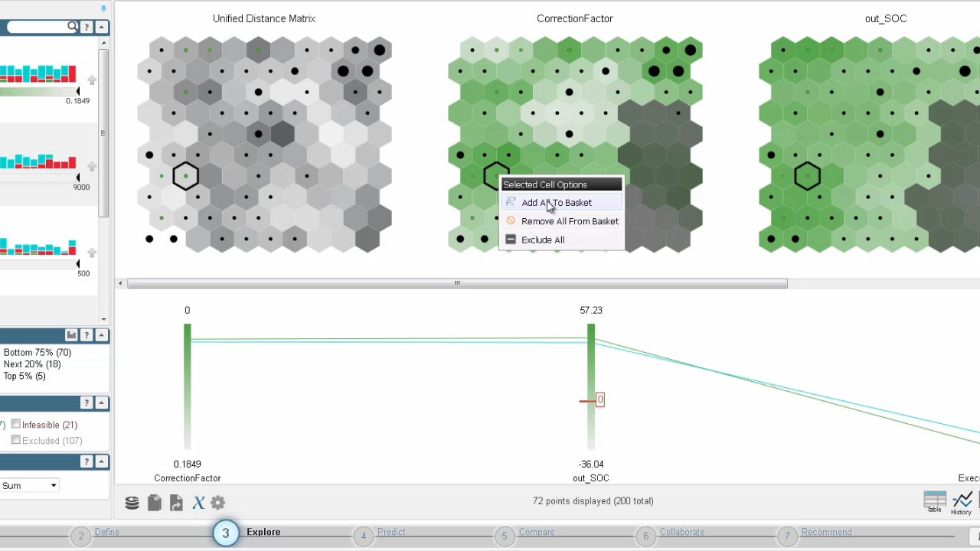Select Exclude All from context menu
Viewport: 980px width, 551px height.
[542, 240]
